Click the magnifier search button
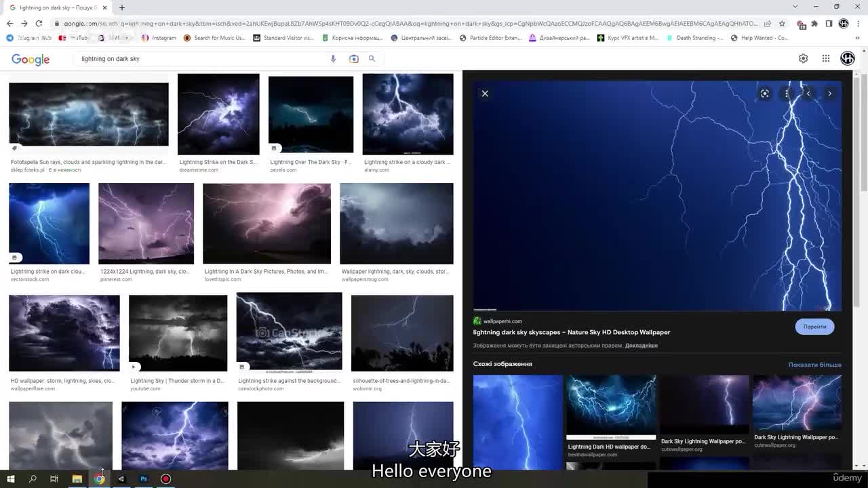 (x=372, y=59)
